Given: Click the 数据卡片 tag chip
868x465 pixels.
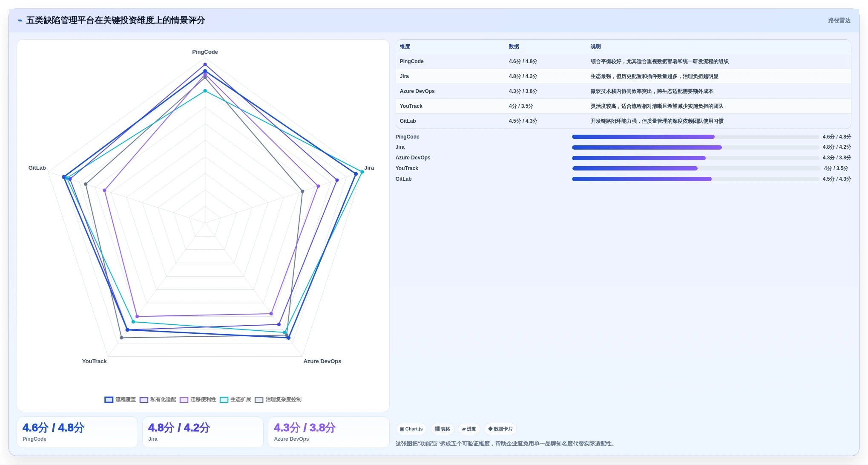Looking at the screenshot, I should pyautogui.click(x=500, y=429).
